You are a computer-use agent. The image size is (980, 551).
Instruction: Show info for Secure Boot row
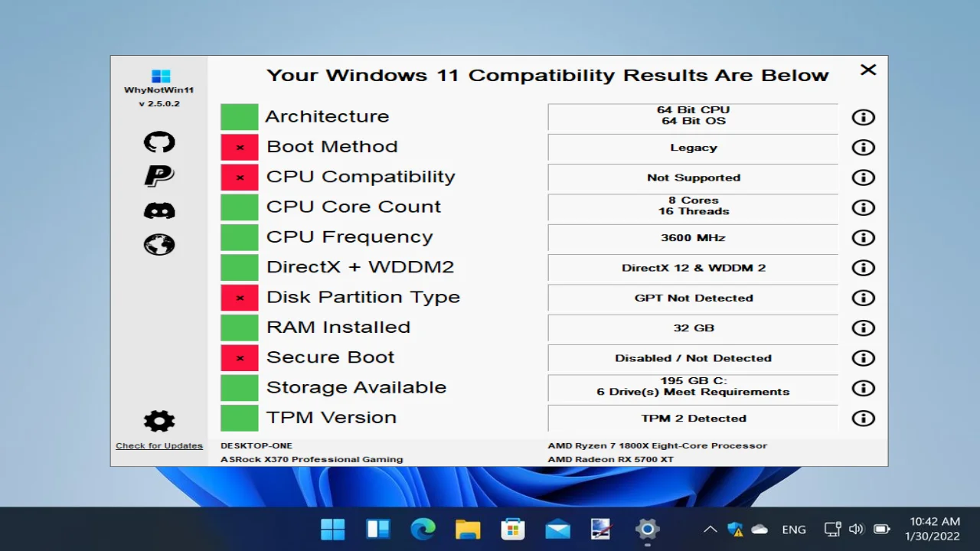pos(863,358)
